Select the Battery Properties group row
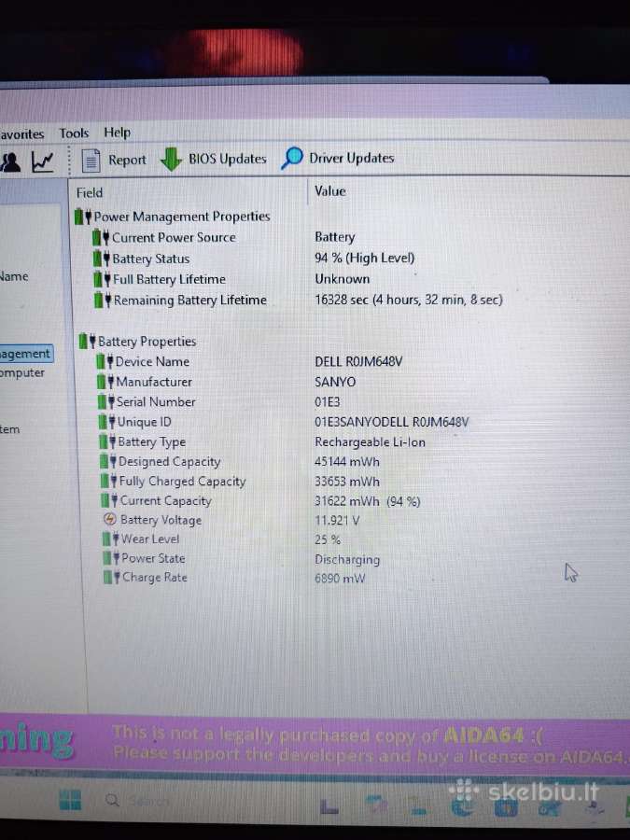The height and width of the screenshot is (840, 630). point(138,342)
